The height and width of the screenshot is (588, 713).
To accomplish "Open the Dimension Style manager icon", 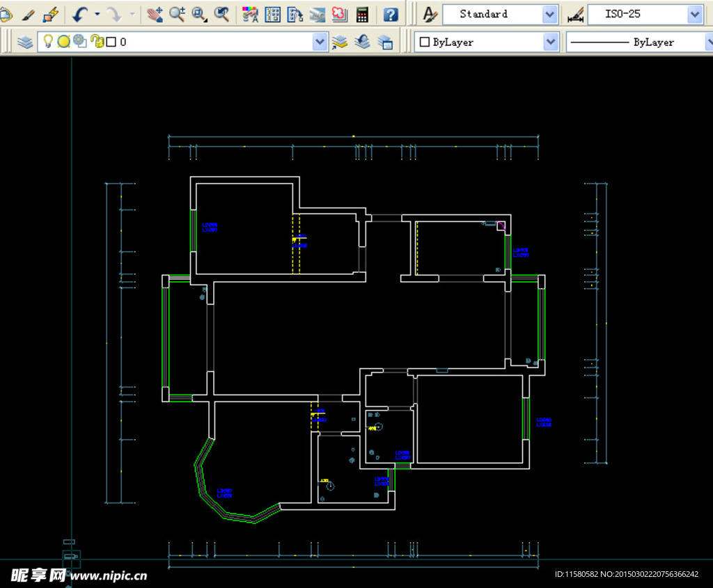I will click(576, 15).
